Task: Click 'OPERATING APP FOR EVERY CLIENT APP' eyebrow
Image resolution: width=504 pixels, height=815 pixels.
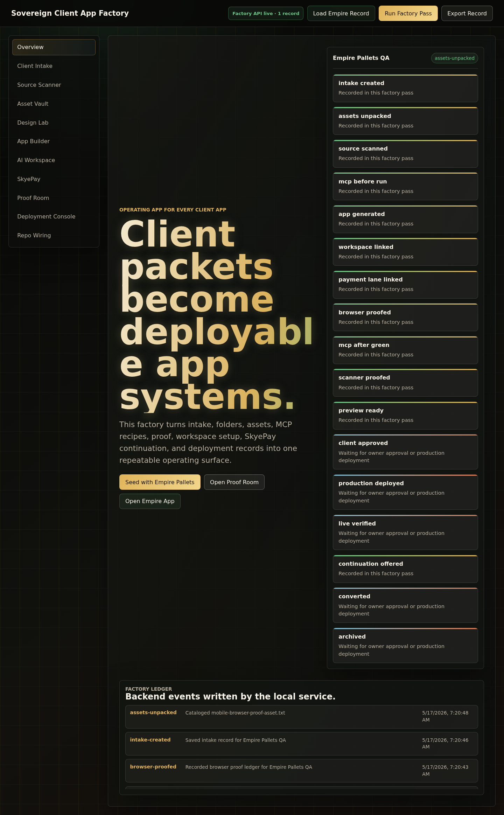Action: [x=173, y=210]
